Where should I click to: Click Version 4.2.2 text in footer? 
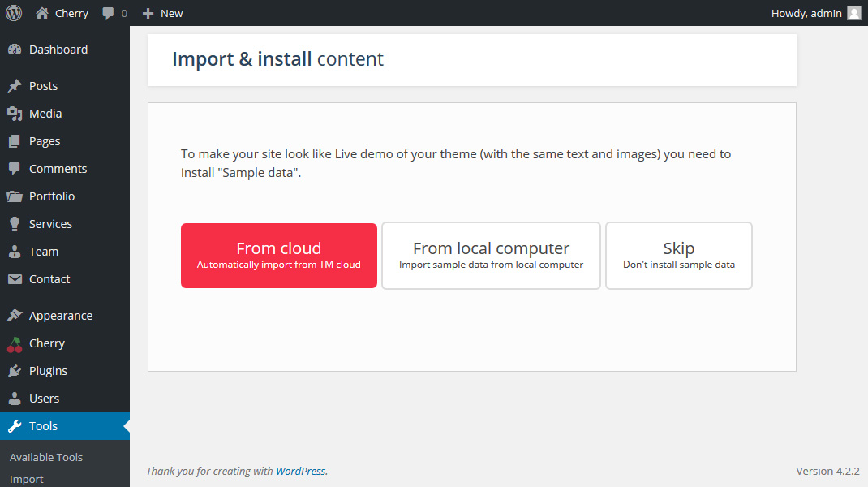pos(827,471)
